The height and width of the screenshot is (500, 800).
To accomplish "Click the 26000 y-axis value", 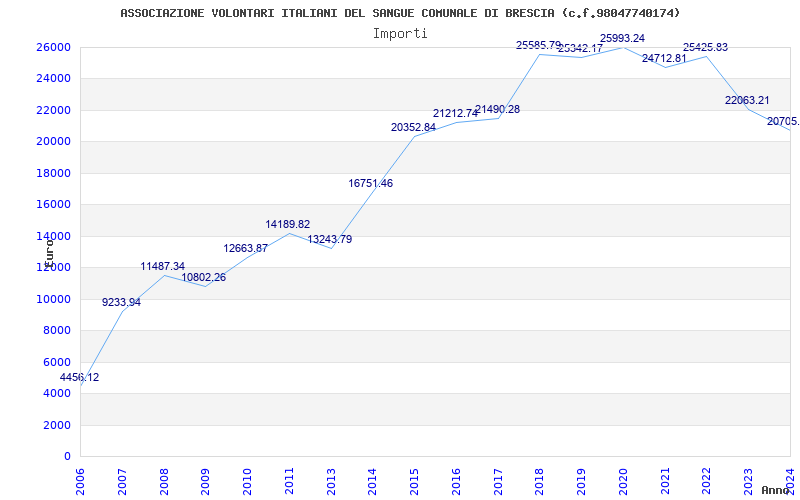I will pos(53,47).
